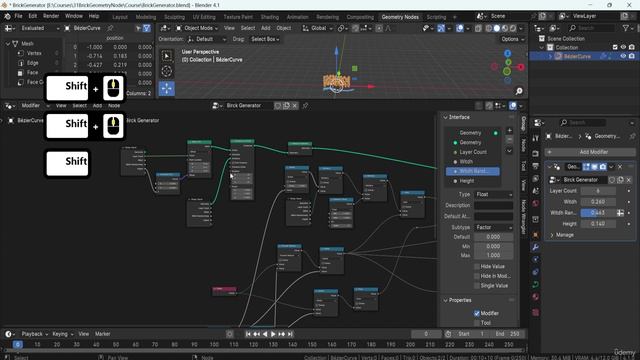Select the Layer Count interface item
The width and height of the screenshot is (640, 360).
coord(473,152)
